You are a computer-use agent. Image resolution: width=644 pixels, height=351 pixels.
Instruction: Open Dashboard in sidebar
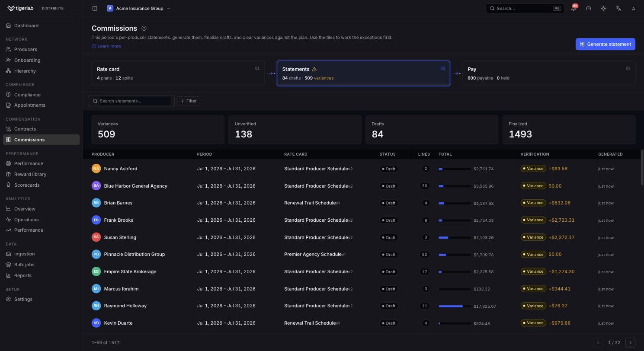pyautogui.click(x=41, y=26)
